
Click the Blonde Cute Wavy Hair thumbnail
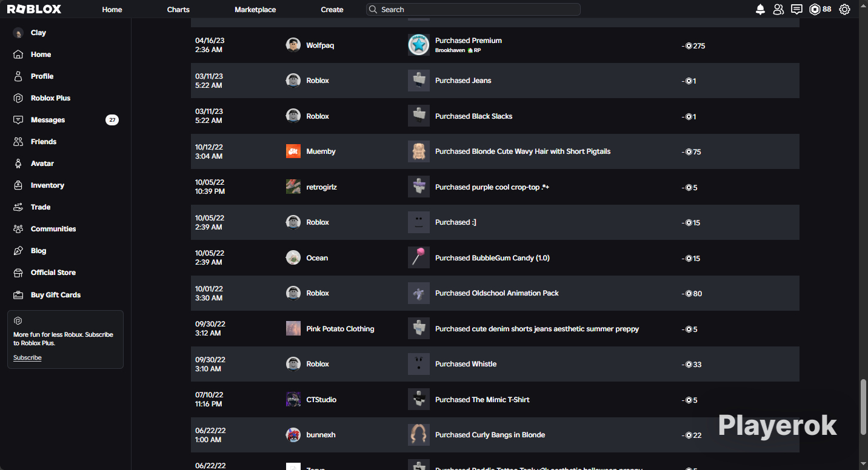click(x=418, y=151)
